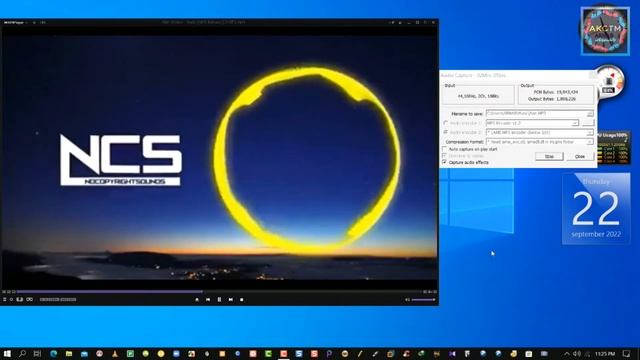Open the system tray volume control
The image size is (640, 360).
click(x=576, y=353)
